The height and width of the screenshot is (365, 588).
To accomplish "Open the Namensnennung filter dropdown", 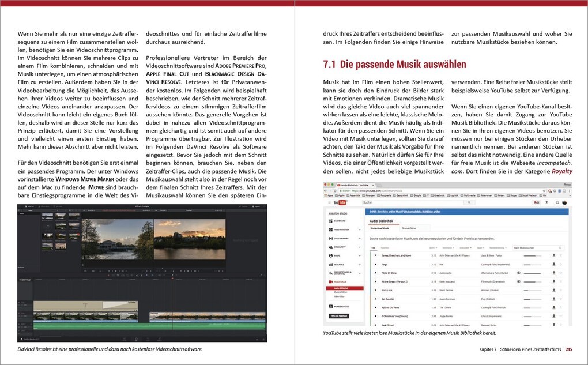I will [497, 247].
